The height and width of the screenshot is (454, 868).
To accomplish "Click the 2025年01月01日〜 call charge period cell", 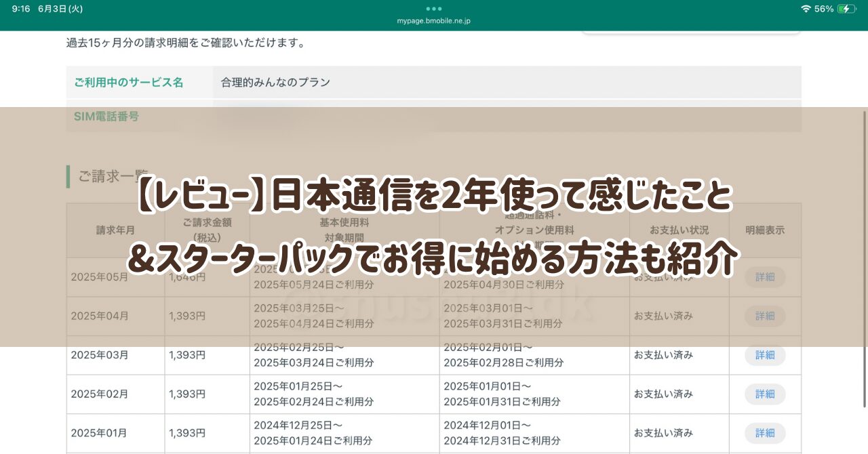I will click(534, 394).
